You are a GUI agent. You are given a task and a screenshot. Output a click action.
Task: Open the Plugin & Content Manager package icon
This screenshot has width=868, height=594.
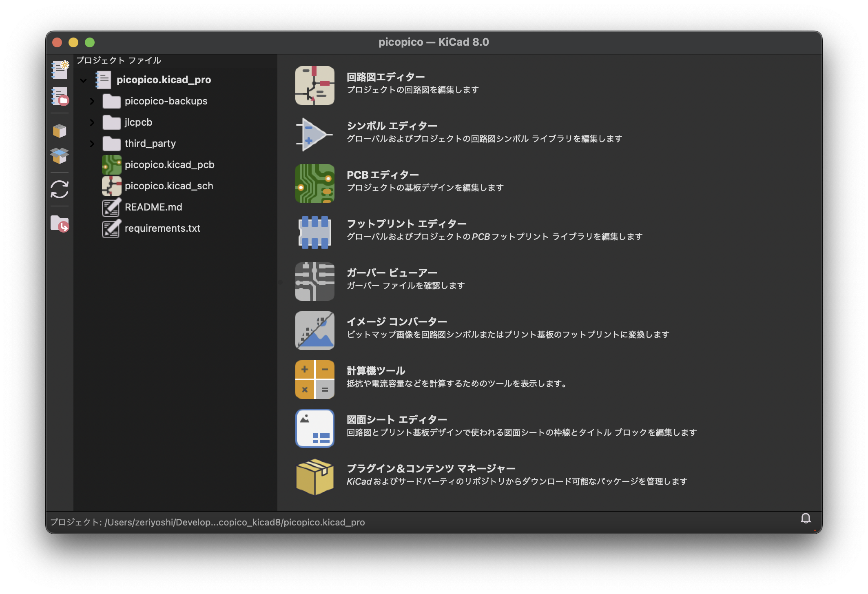point(315,477)
